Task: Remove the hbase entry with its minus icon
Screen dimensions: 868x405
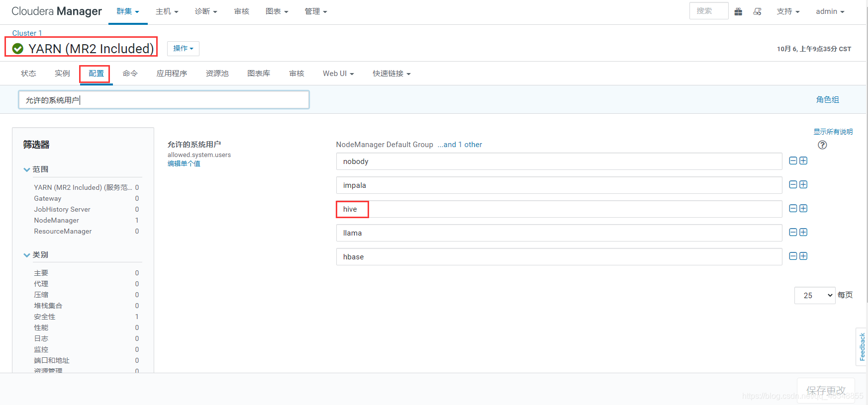Action: click(x=793, y=256)
